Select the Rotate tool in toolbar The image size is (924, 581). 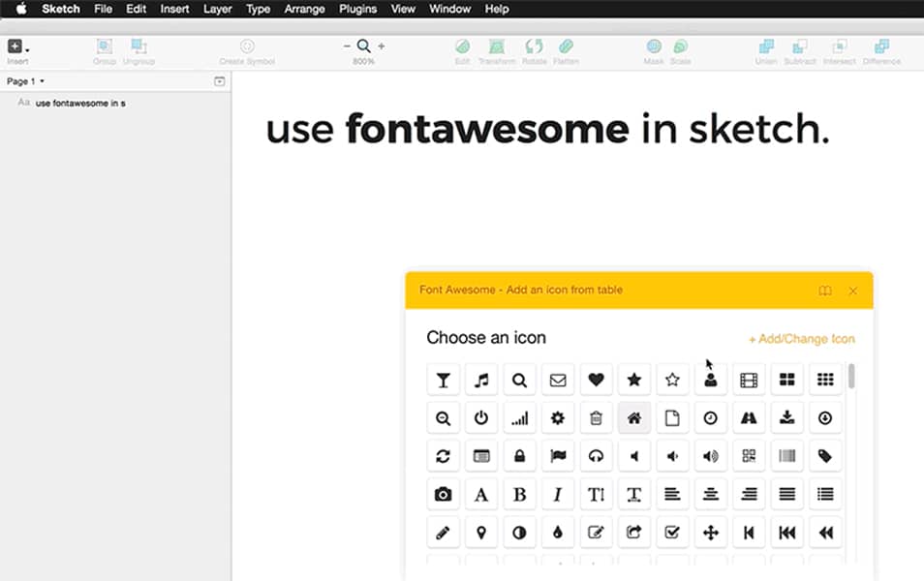click(x=532, y=46)
